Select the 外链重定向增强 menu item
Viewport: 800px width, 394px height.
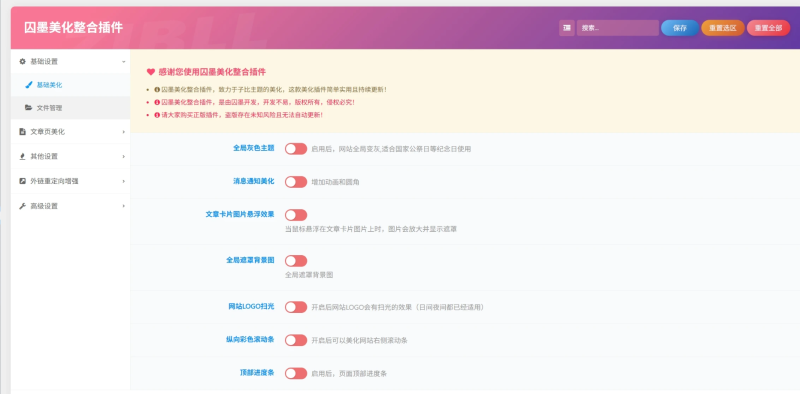pos(70,181)
